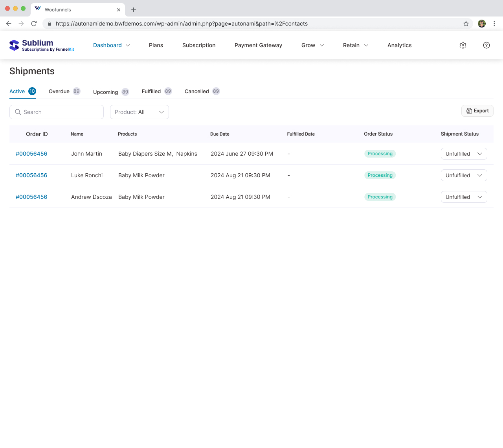Open the settings gear icon
This screenshot has height=448, width=503.
463,45
